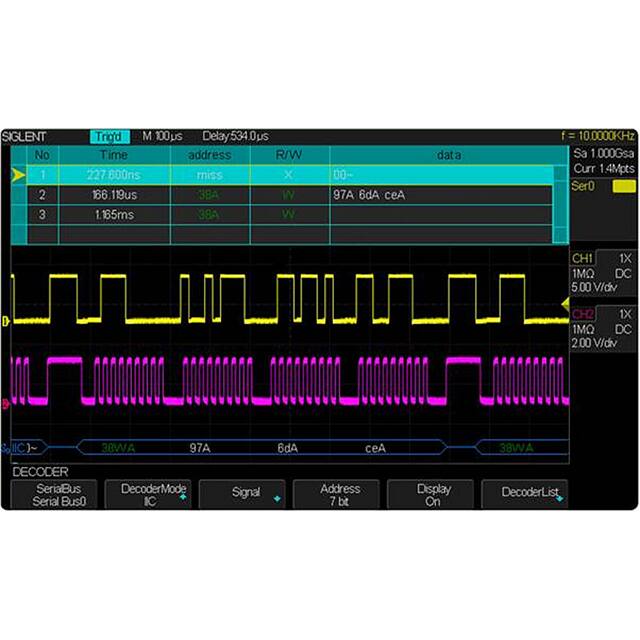Open the DecoderMode IIC dropdown
The height and width of the screenshot is (640, 640).
click(148, 494)
